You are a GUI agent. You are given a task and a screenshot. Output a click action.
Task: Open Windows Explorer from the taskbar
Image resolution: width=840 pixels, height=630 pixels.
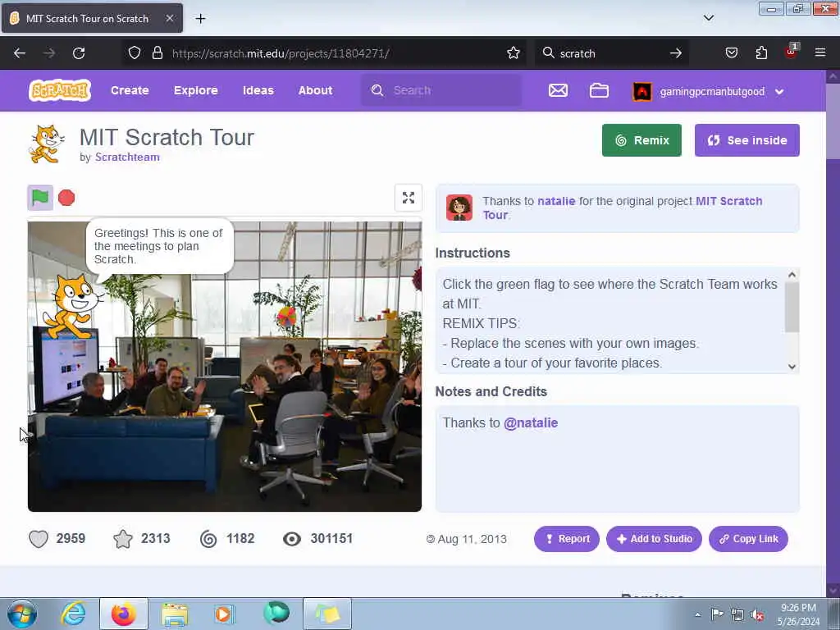(x=175, y=614)
